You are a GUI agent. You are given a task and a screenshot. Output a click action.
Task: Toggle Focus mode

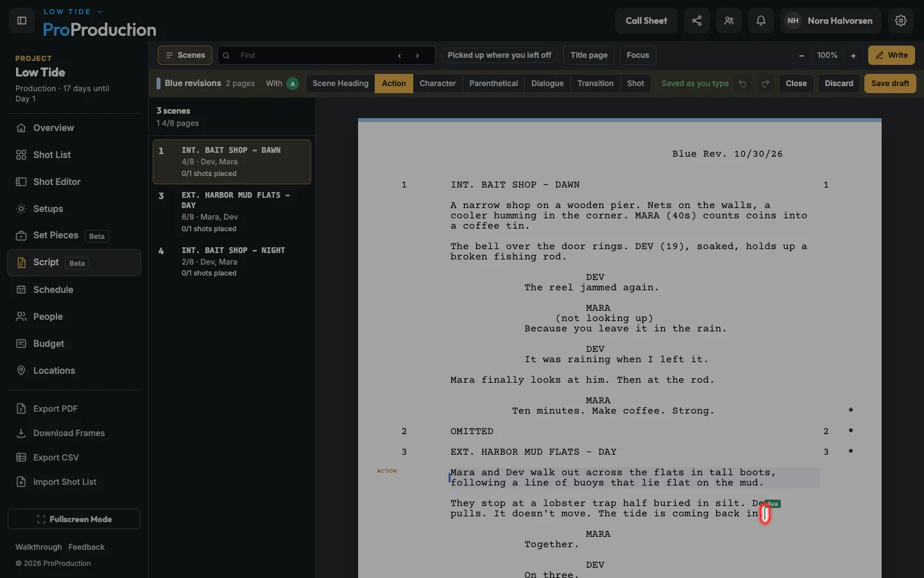coord(638,55)
